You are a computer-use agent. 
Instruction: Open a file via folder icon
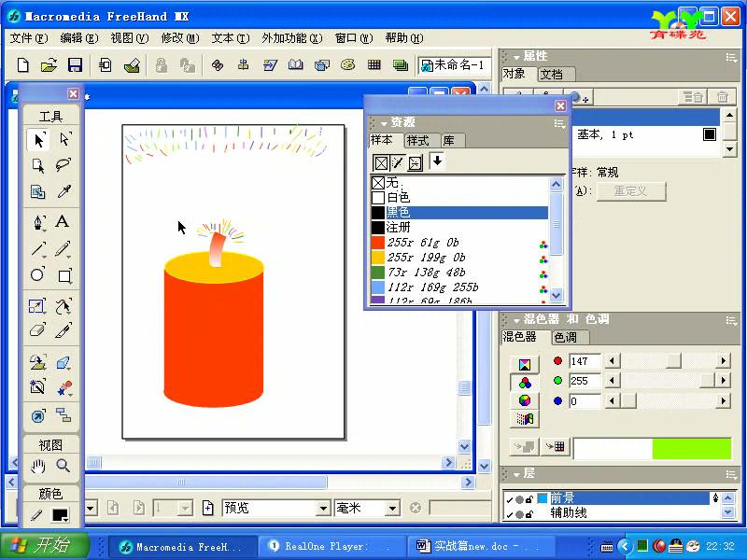pyautogui.click(x=49, y=64)
